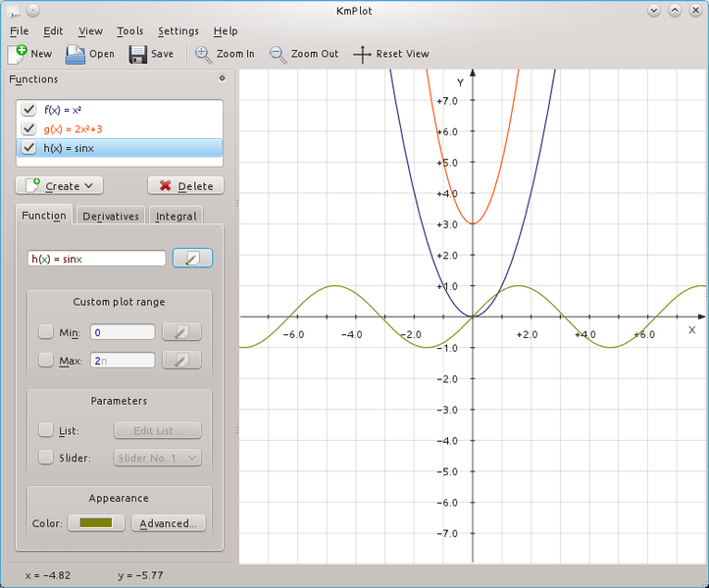The height and width of the screenshot is (588, 709).
Task: Click the olive color swatch button
Action: coord(96,523)
